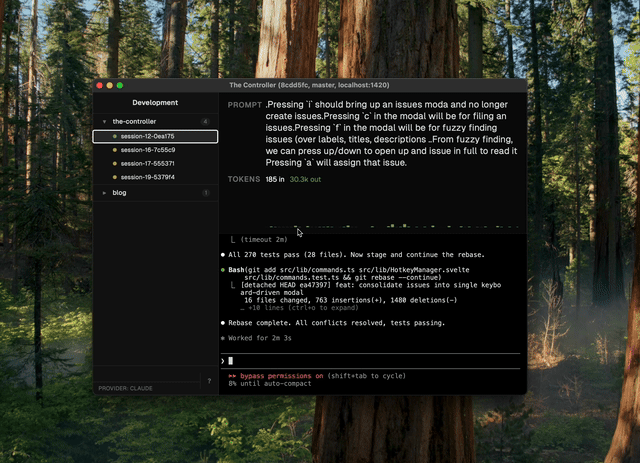The height and width of the screenshot is (463, 640).
Task: Click the (timeout 2m) output line
Action: [x=264, y=240]
